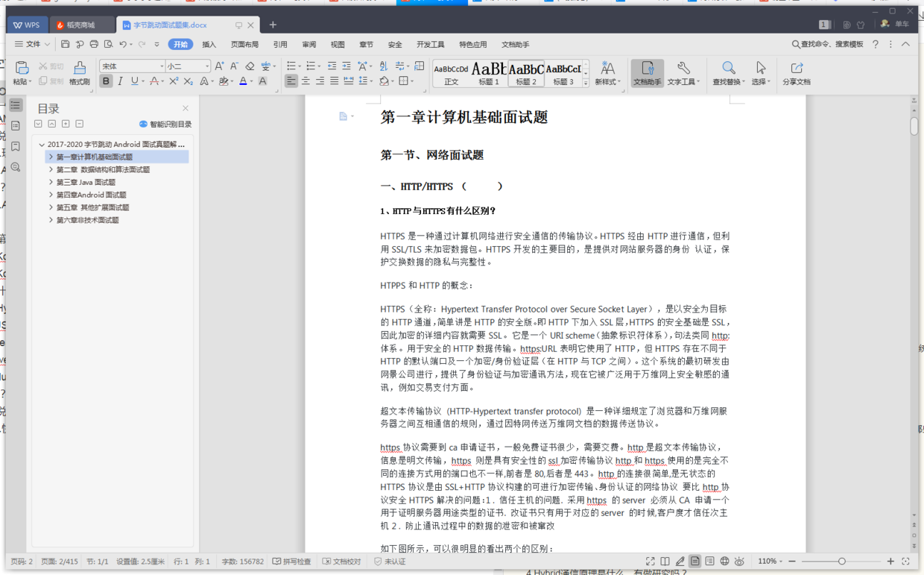Undo the last action
Viewport: 924px width, 575px height.
(123, 45)
